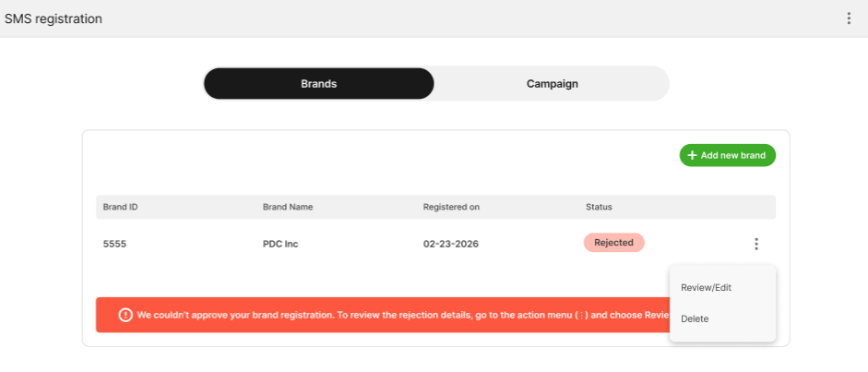
Task: Click the warning icon in the red banner
Action: [125, 315]
